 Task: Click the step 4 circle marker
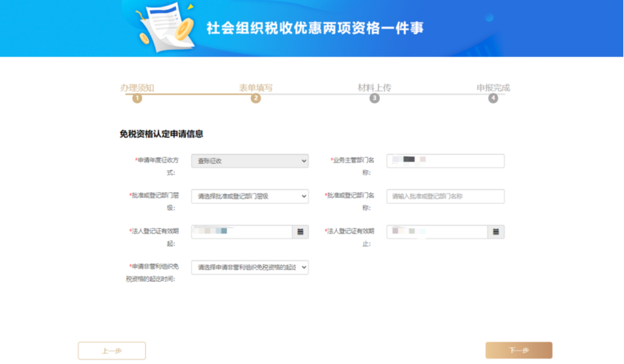[x=493, y=99]
